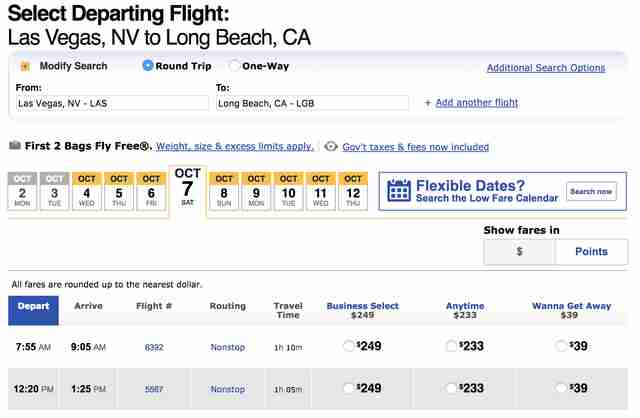Select the One-Way radio option
This screenshot has height=418, width=640.
click(234, 66)
